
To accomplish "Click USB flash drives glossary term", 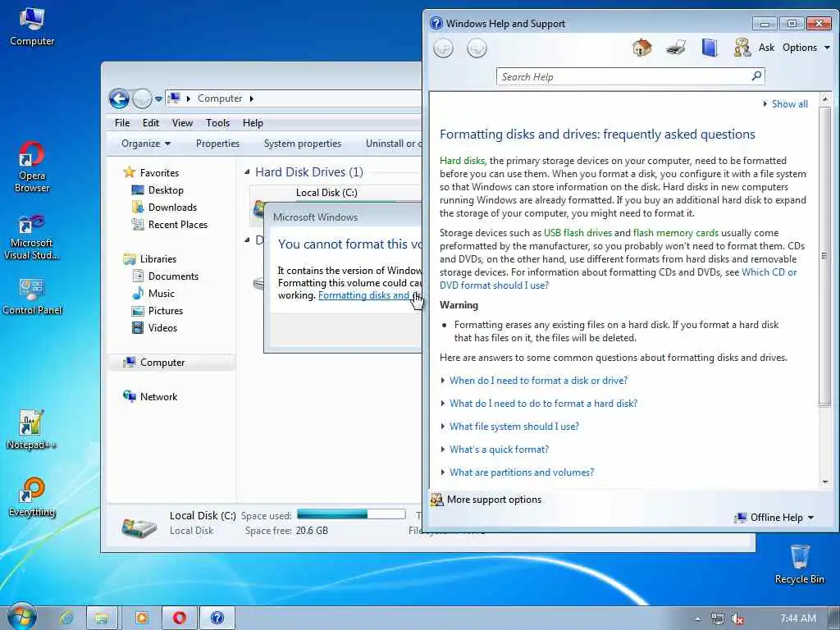I will tap(577, 233).
